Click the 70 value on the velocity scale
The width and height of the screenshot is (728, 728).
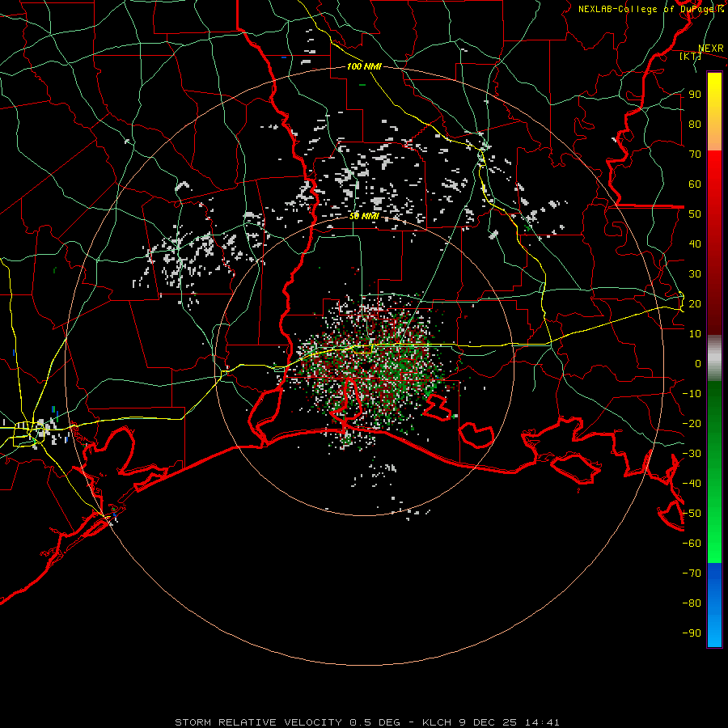[x=695, y=154]
